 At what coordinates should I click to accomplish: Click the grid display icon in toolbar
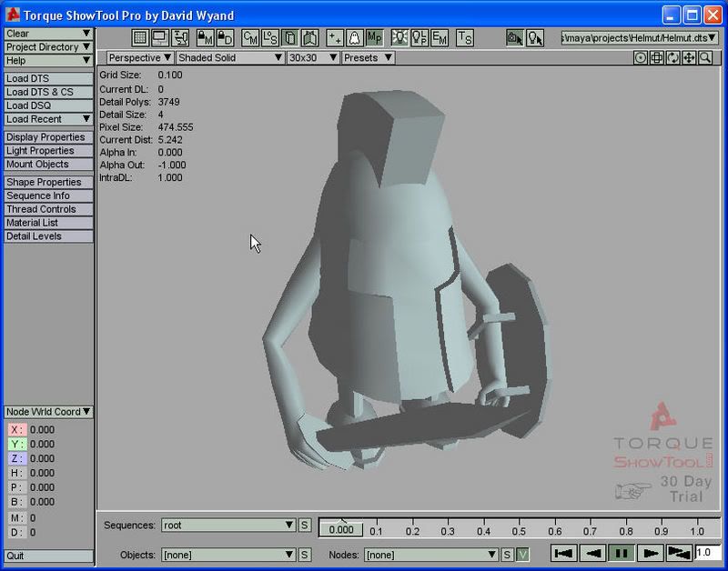tap(140, 38)
